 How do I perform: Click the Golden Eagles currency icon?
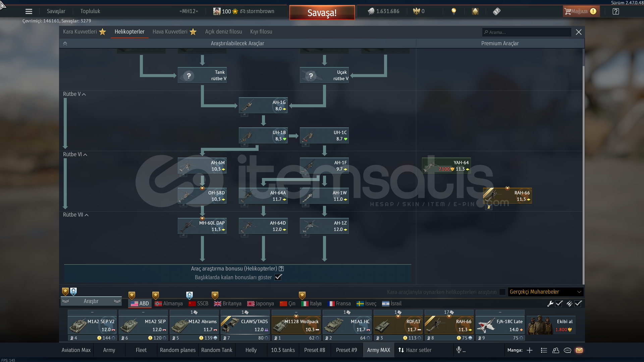tap(416, 11)
